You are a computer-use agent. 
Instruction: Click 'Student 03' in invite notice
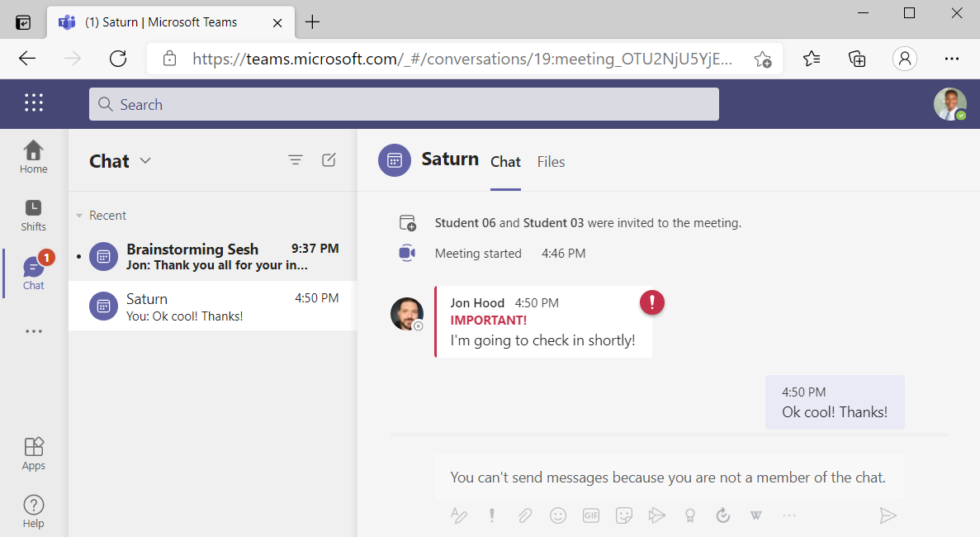click(x=553, y=223)
